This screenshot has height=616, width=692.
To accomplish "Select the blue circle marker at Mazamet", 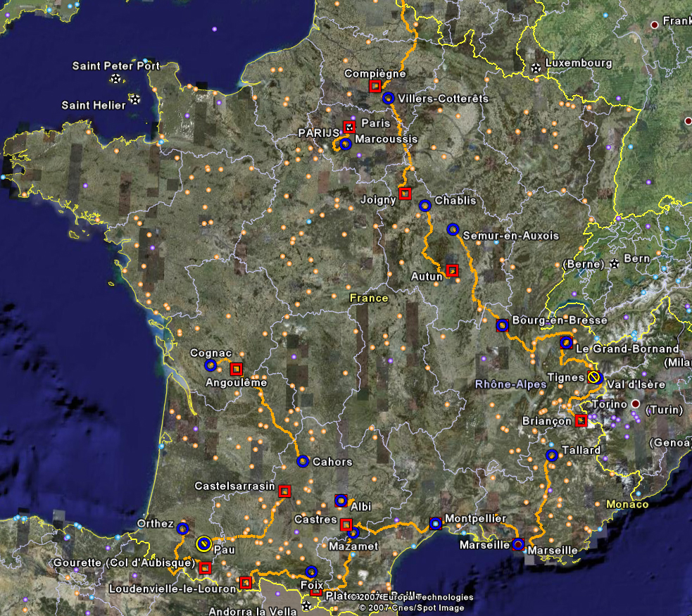I will (x=353, y=534).
